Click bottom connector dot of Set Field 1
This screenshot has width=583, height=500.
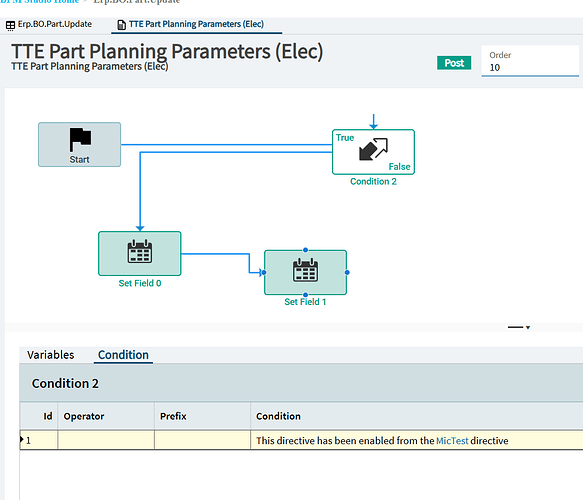[305, 294]
